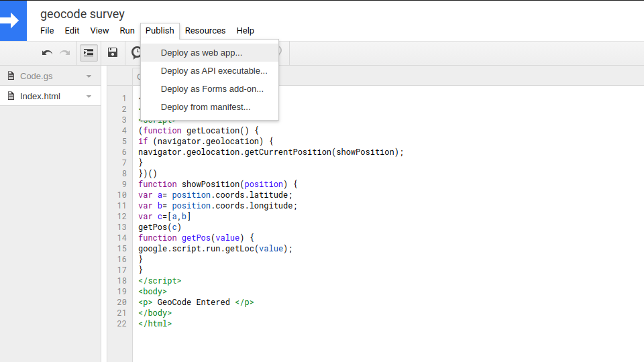Click the Code.gs file icon
The image size is (644, 362).
click(x=11, y=76)
